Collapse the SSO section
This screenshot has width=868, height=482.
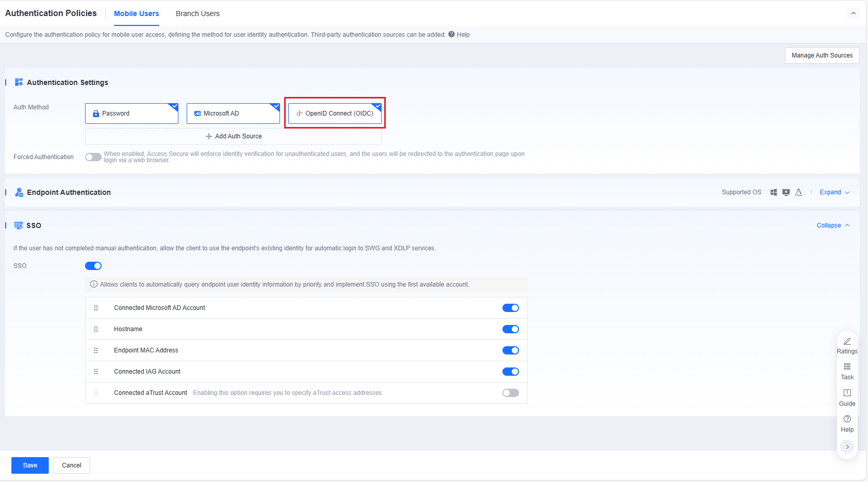click(x=833, y=225)
